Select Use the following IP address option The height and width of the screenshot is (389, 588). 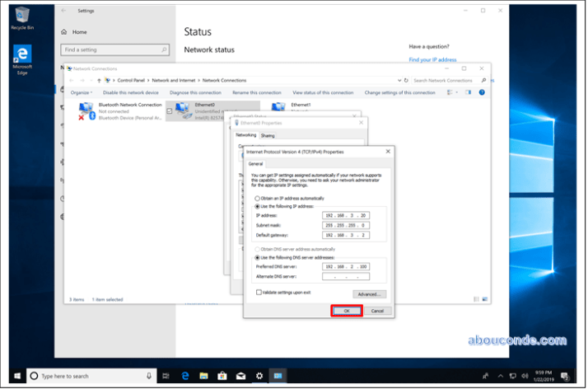(x=257, y=206)
